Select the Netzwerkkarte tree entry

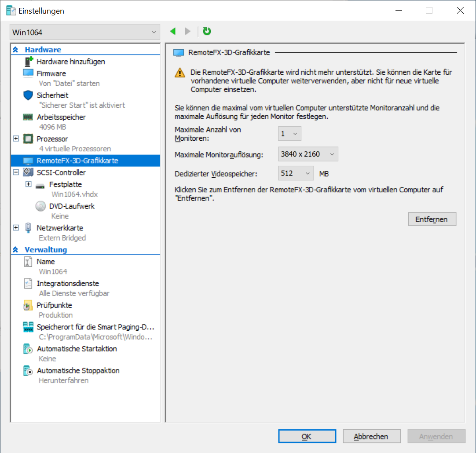60,228
